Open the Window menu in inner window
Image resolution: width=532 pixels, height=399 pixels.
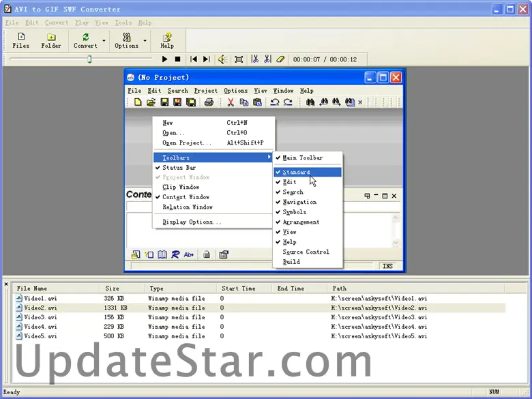(x=283, y=91)
